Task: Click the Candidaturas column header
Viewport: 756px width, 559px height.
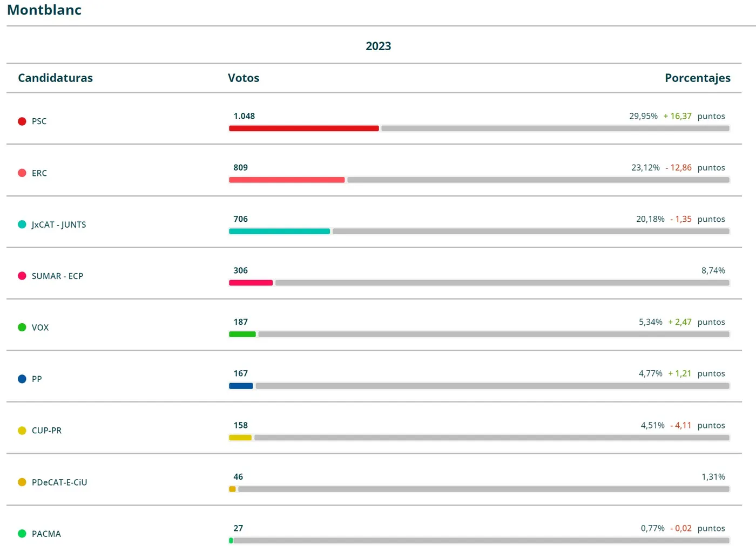Action: point(56,78)
